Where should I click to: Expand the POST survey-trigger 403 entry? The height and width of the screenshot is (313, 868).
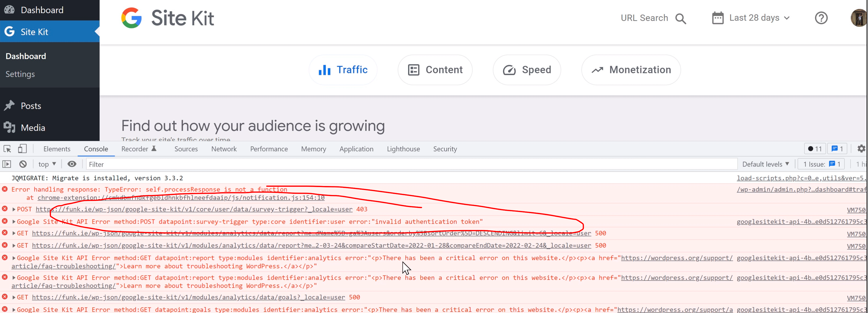point(14,209)
